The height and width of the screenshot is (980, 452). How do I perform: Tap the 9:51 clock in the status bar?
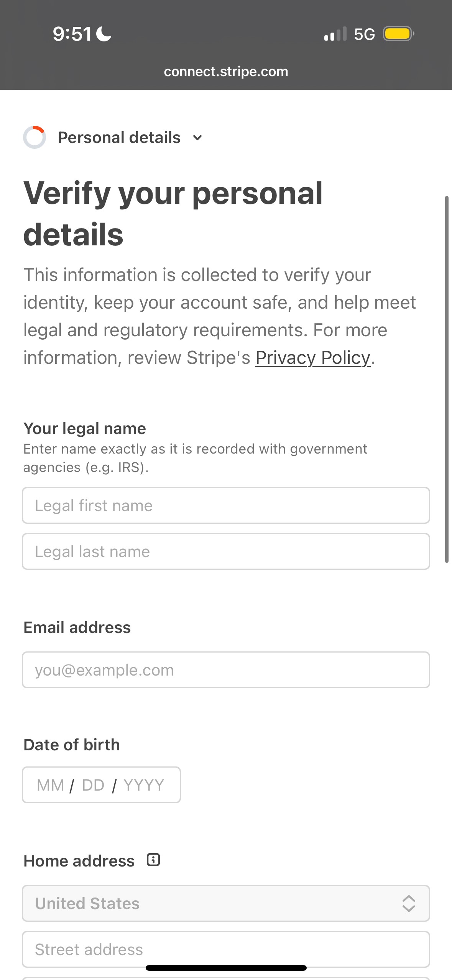72,34
